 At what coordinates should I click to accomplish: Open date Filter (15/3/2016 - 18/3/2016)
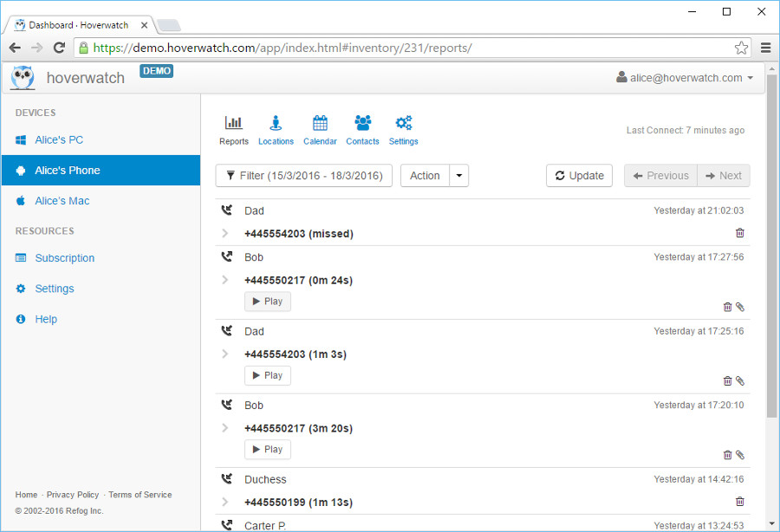304,176
